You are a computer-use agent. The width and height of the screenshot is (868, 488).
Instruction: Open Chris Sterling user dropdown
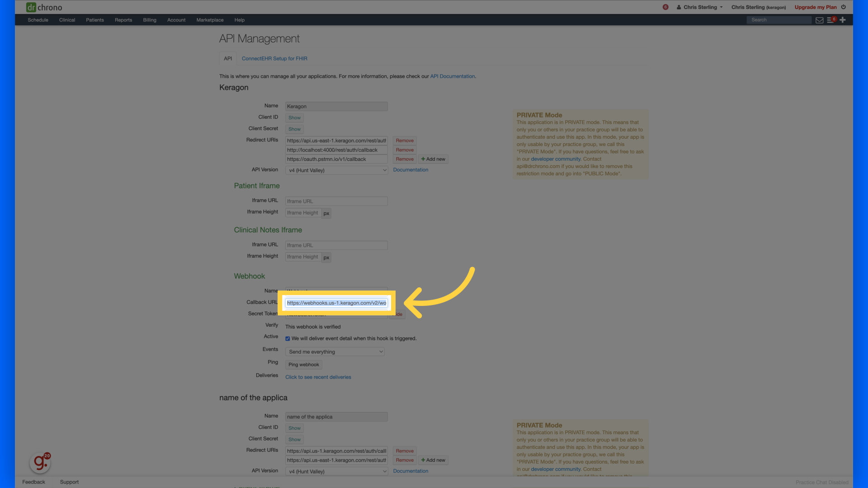[x=700, y=7]
